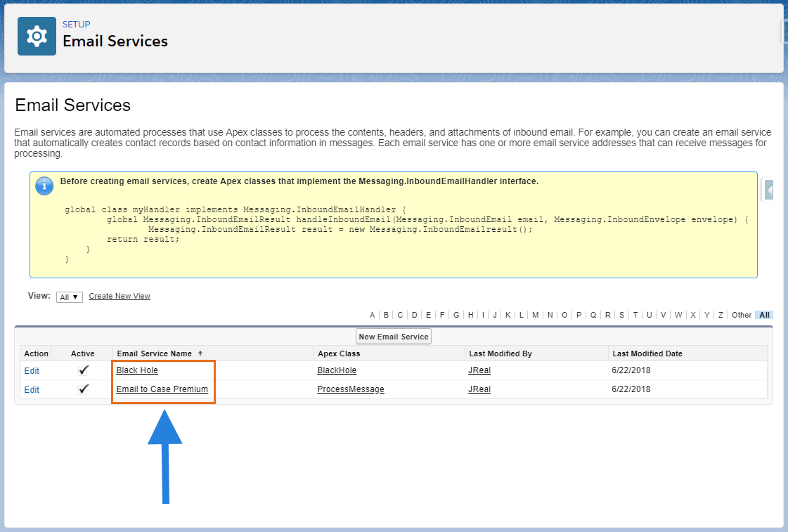Screen dimensions: 788x532
Task: Click the 6/22/2018 date in the Black Hole row
Action: point(631,370)
